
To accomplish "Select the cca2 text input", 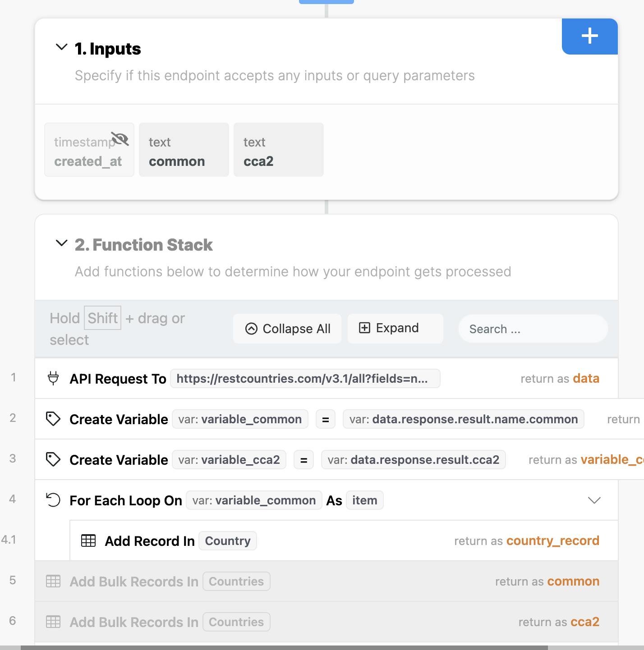I will (x=278, y=150).
